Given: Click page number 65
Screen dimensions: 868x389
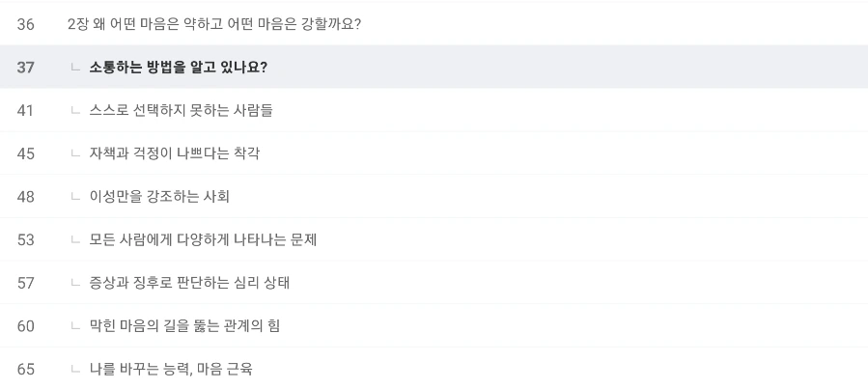Looking at the screenshot, I should [x=25, y=369].
